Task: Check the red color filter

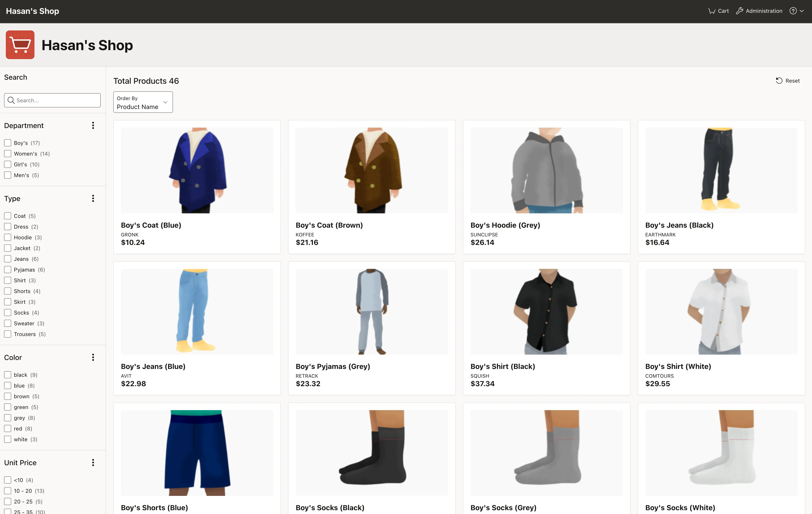Action: tap(8, 429)
